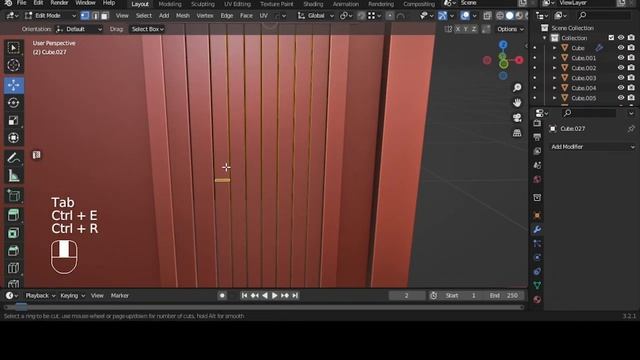Switch perspective/orthographic grid icon
Viewport: 640px width, 360px height.
click(x=517, y=133)
